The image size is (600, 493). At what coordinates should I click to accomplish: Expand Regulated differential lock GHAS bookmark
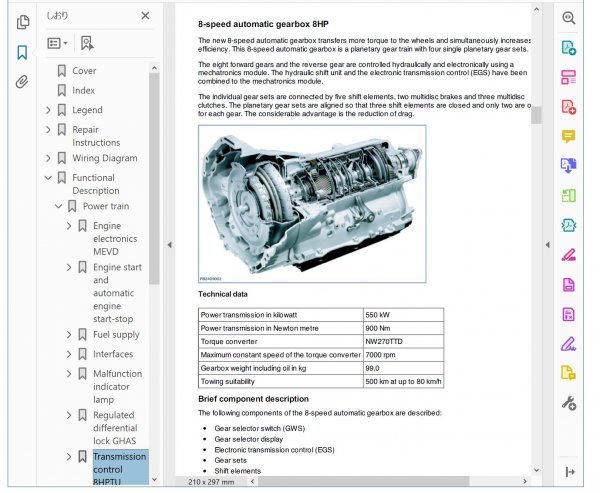69,415
